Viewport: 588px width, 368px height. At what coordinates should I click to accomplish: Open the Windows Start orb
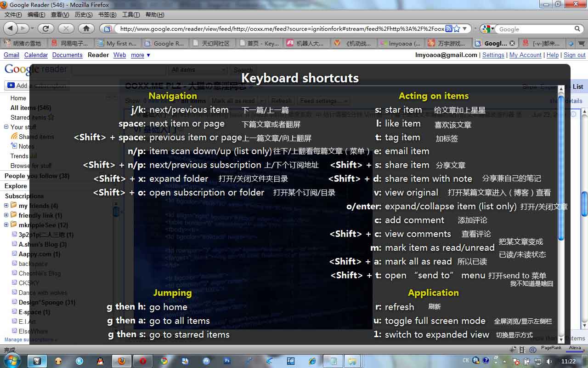pyautogui.click(x=12, y=361)
